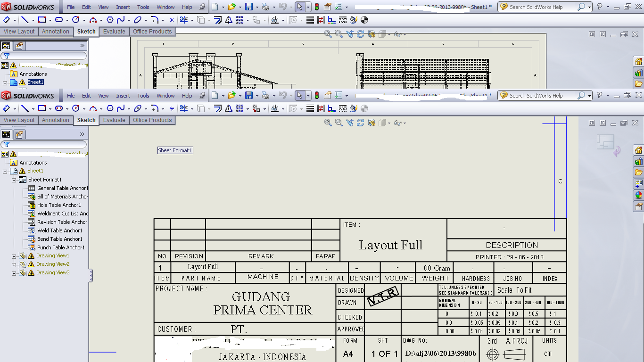
Task: Select the Spline tool
Action: (x=121, y=108)
